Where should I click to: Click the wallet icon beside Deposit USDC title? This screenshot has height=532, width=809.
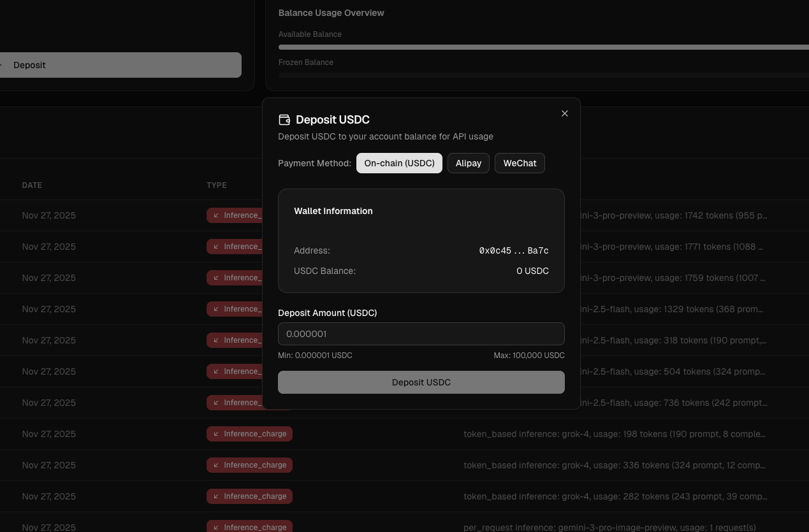[x=284, y=120]
